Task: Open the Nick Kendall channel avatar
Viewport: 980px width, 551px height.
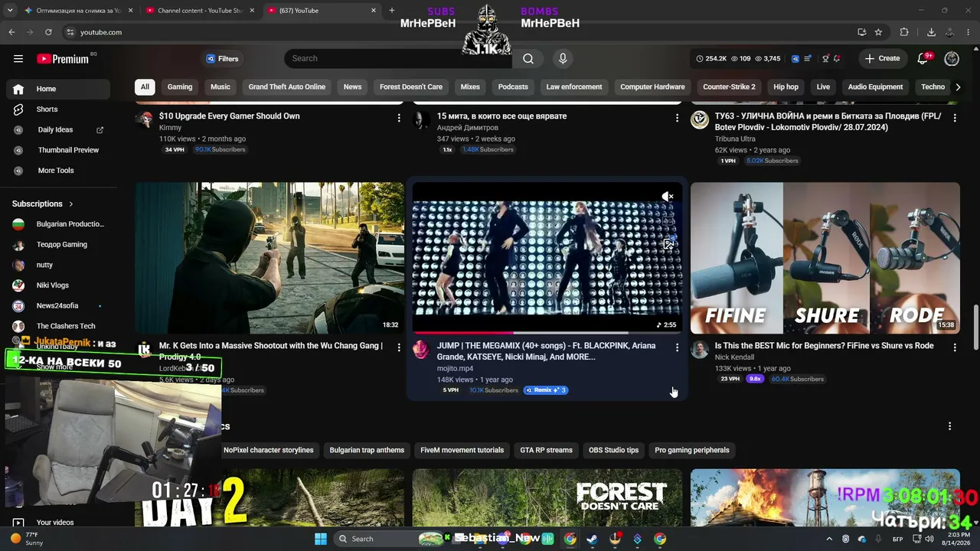Action: tap(700, 350)
